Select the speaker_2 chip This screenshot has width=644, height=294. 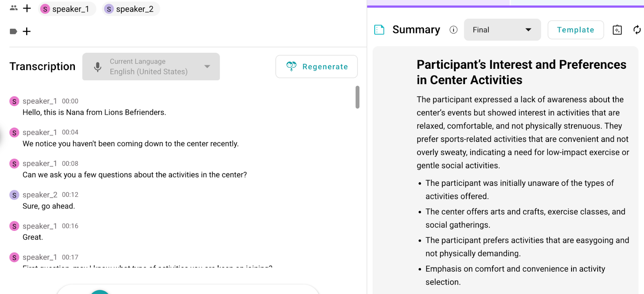click(131, 9)
